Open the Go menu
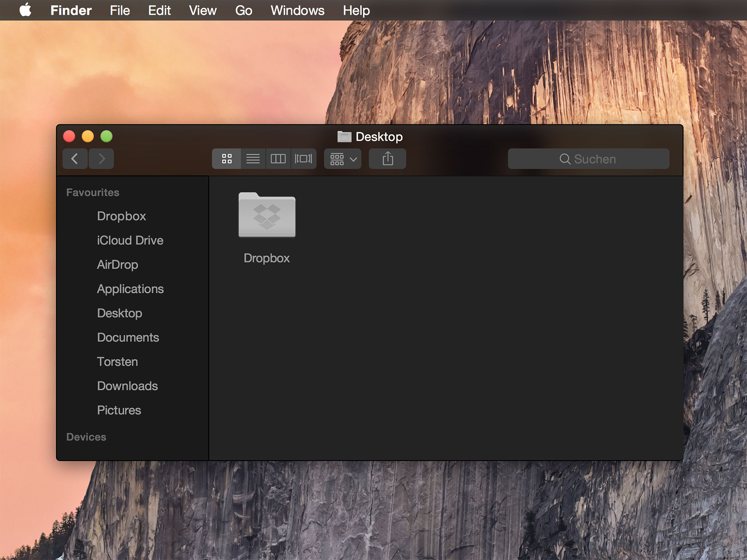Viewport: 747px width, 560px height. tap(243, 10)
